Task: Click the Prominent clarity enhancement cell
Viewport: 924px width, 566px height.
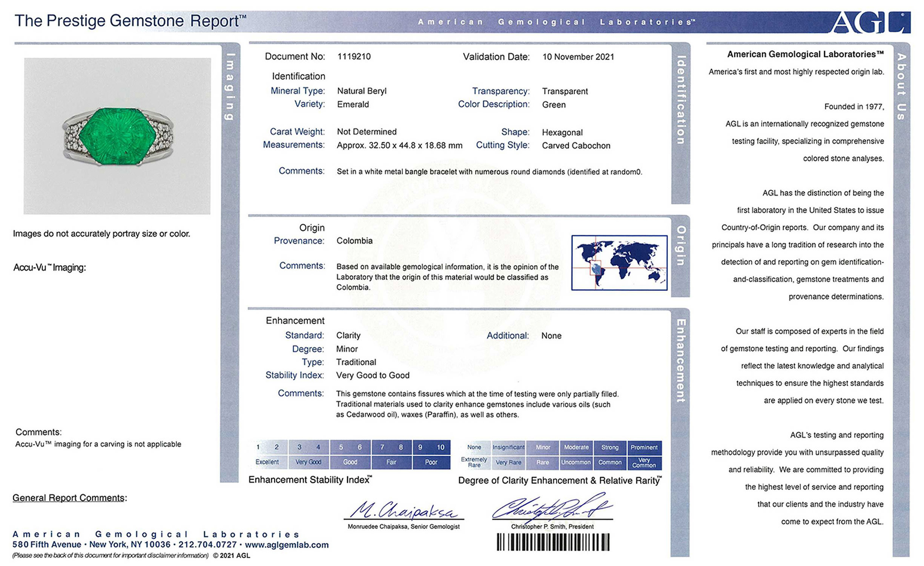Action: pos(644,447)
